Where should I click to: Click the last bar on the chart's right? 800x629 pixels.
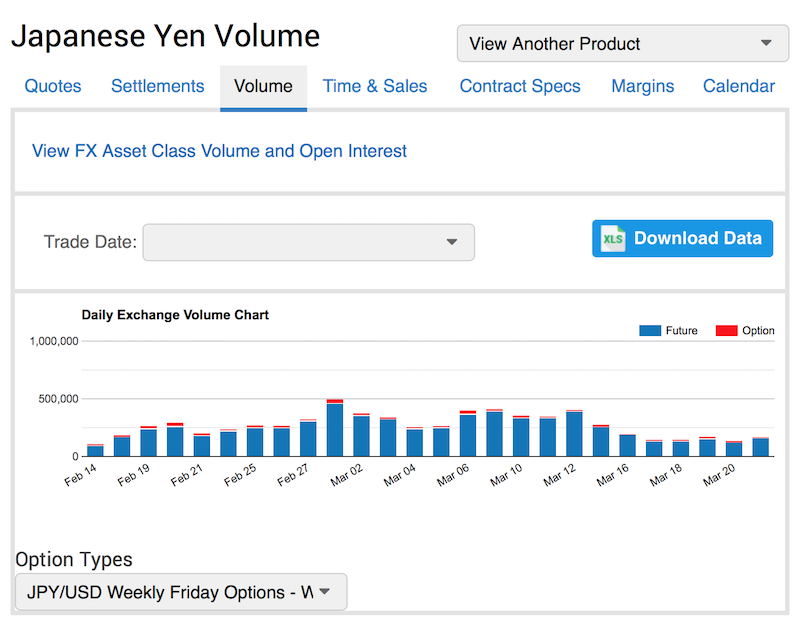761,447
